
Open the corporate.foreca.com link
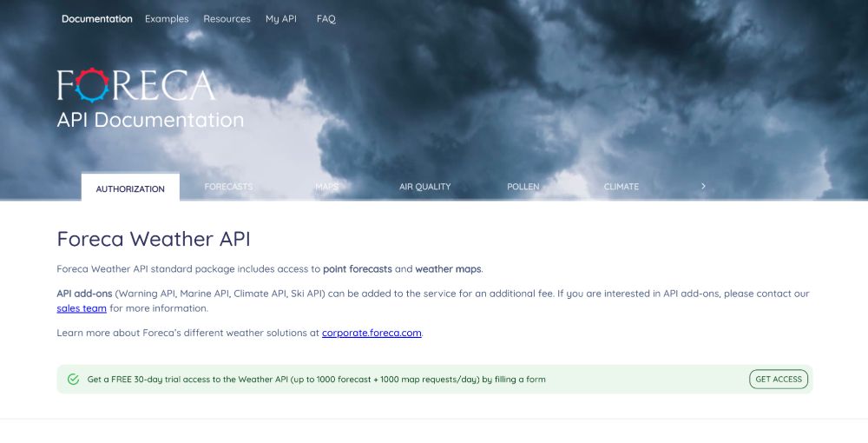(372, 333)
